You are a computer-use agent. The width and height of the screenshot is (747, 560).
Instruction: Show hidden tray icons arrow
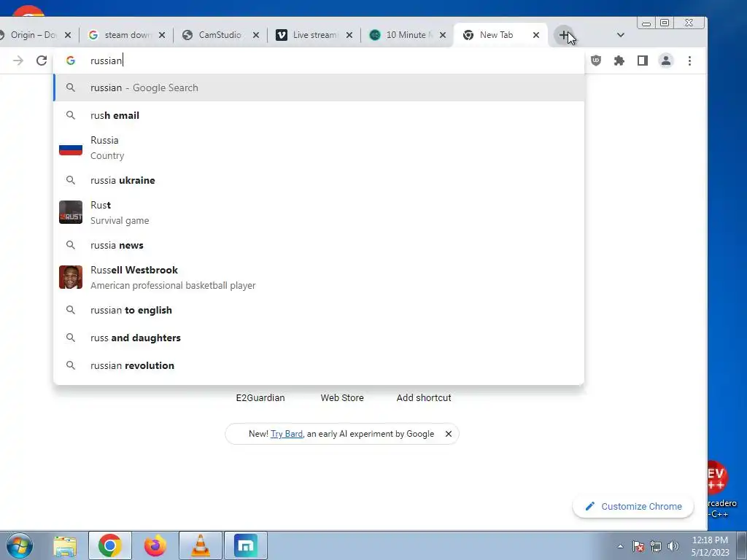[620, 546]
